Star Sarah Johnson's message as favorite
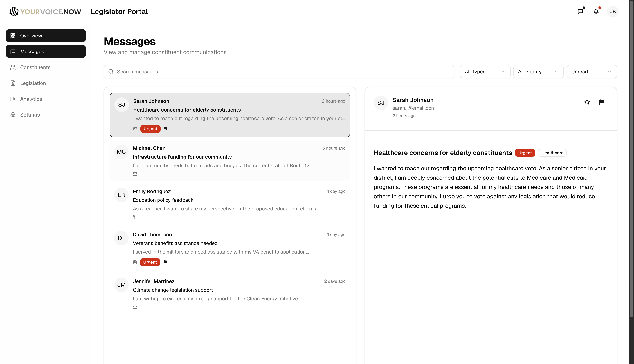Image resolution: width=634 pixels, height=364 pixels. click(x=587, y=102)
